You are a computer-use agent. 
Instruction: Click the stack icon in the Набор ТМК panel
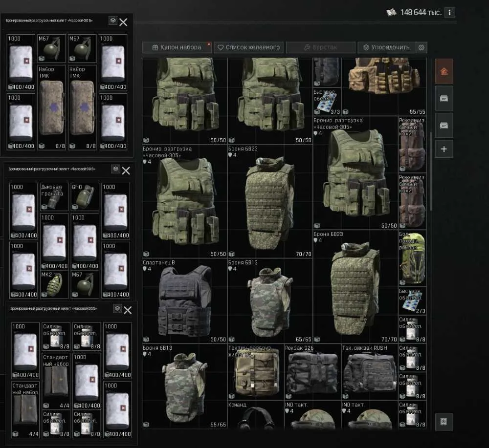[x=113, y=21]
